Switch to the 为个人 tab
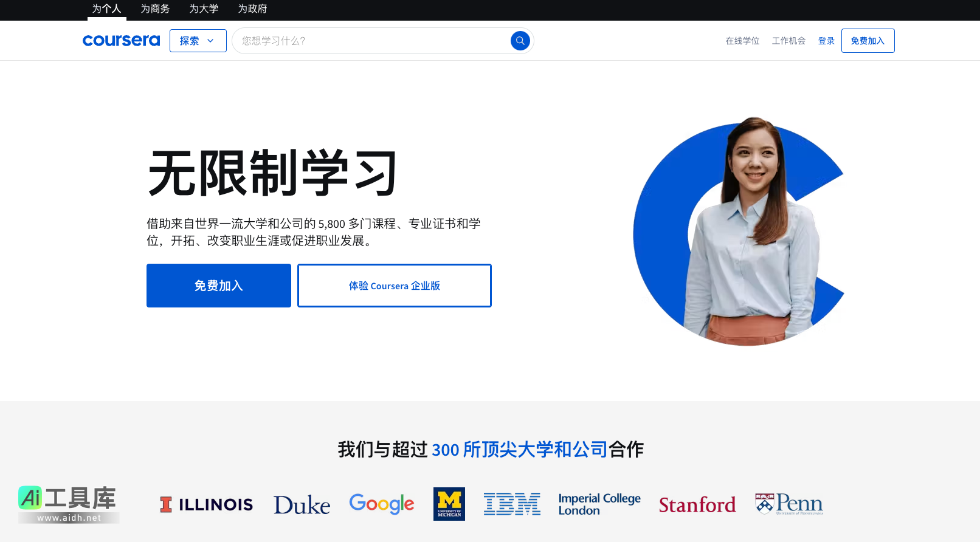 coord(106,9)
